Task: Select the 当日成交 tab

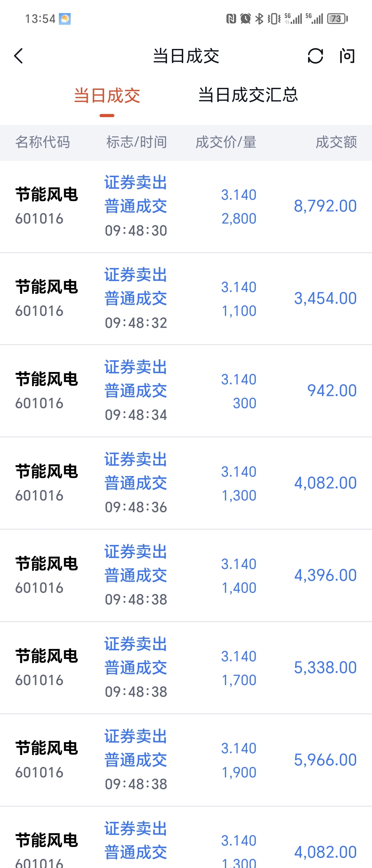Action: click(107, 96)
